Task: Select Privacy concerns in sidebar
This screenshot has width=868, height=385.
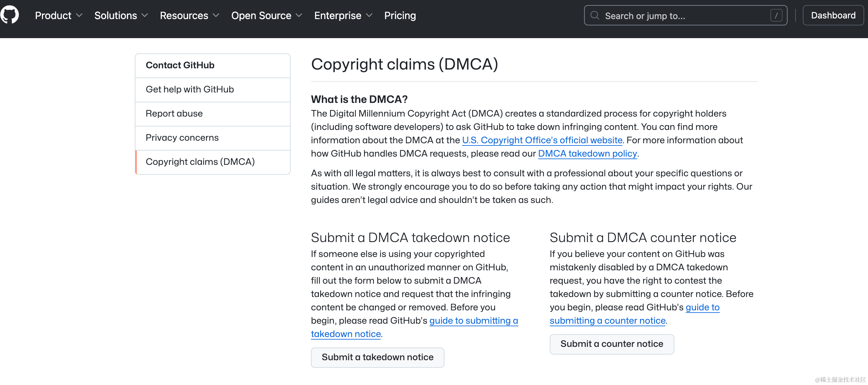Action: click(x=182, y=138)
